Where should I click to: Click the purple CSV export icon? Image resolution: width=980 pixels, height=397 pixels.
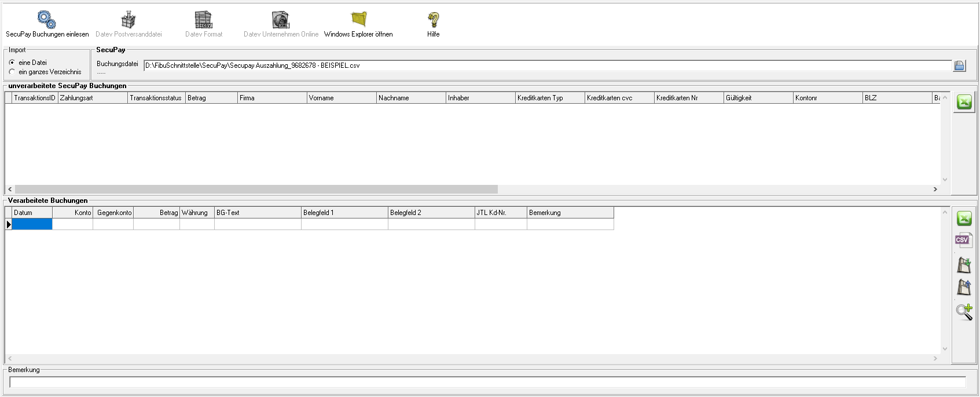[963, 240]
